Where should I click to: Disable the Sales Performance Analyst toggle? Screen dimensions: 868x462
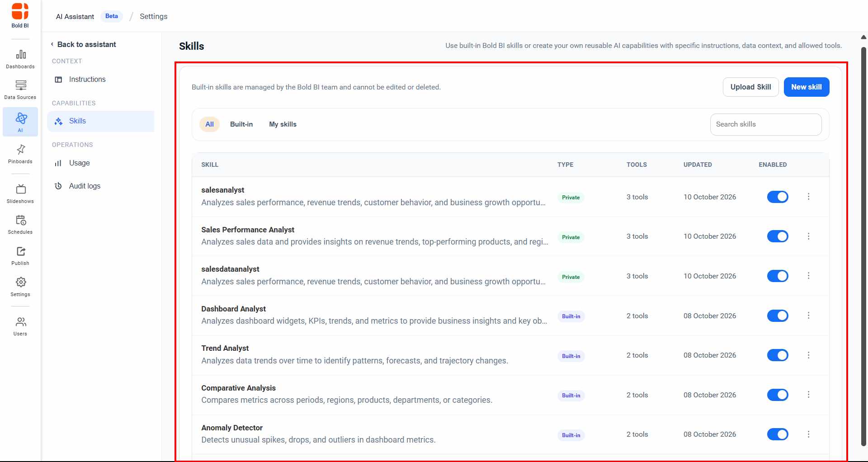pyautogui.click(x=778, y=236)
